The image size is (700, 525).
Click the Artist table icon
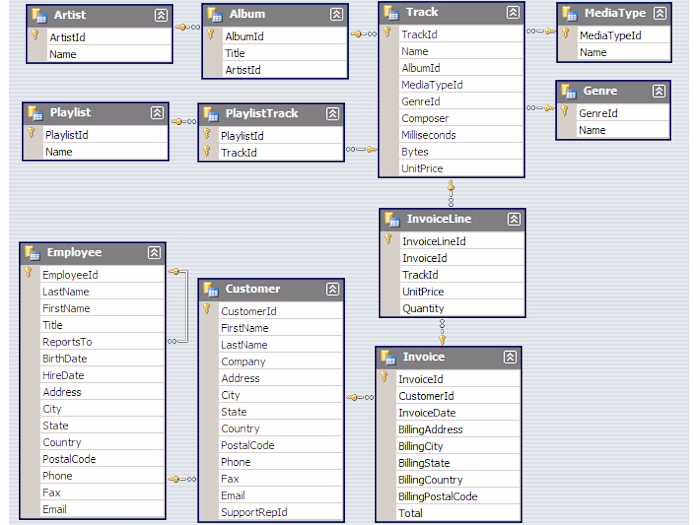click(39, 16)
